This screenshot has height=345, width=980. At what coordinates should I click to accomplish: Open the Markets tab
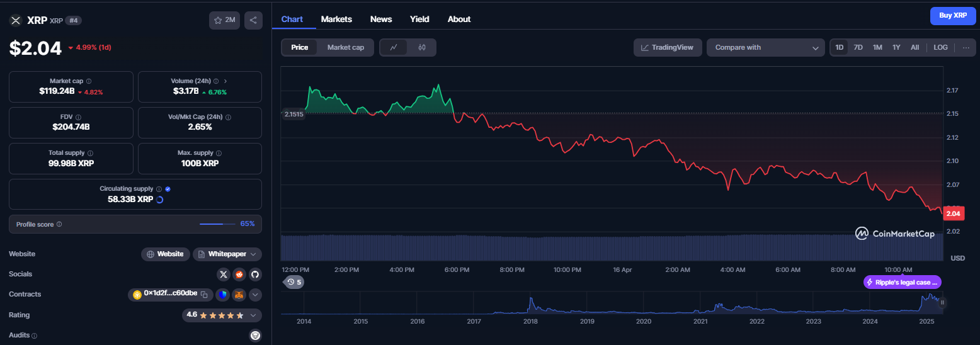coord(336,19)
